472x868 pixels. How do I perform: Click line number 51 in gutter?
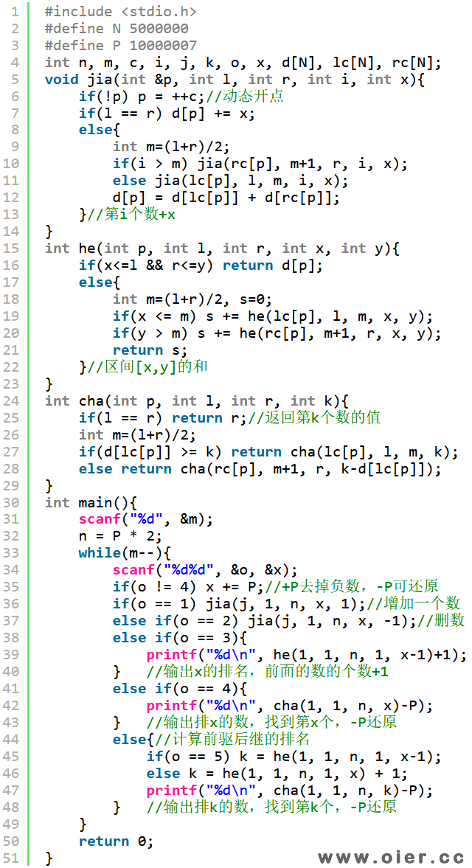pyautogui.click(x=10, y=858)
